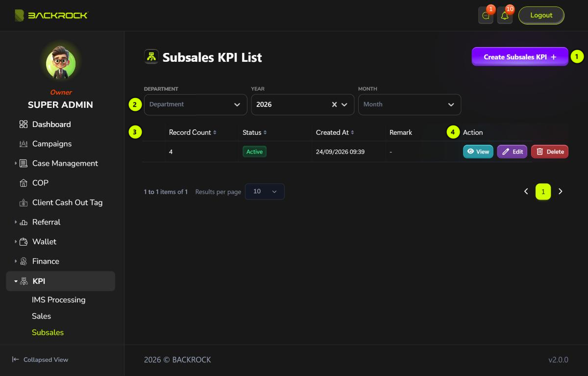This screenshot has height=376, width=588.
Task: Click the Case Management sidebar icon
Action: pos(24,164)
